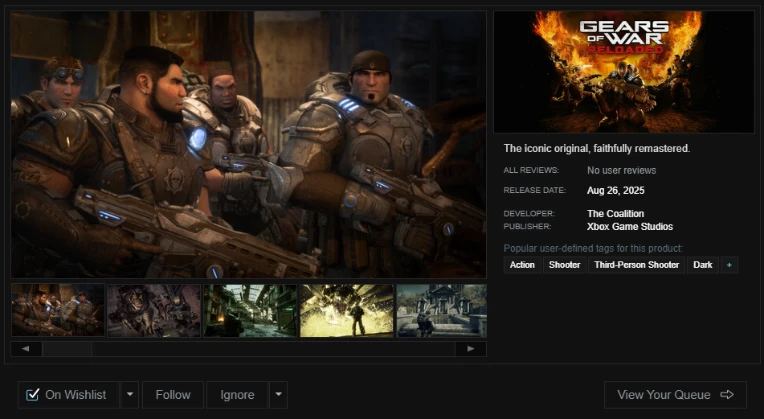The image size is (764, 419).
Task: Click the main screenshot of soldiers
Action: (x=248, y=145)
